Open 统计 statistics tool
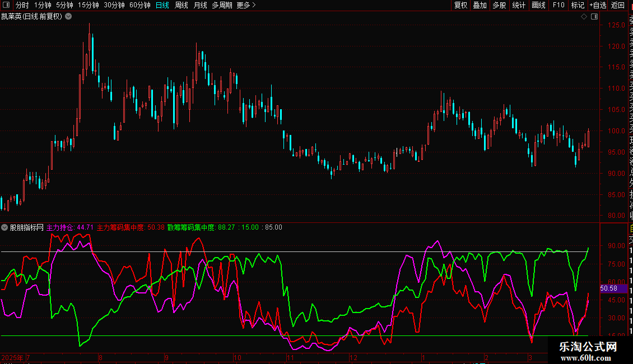633x364 pixels. pyautogui.click(x=519, y=5)
